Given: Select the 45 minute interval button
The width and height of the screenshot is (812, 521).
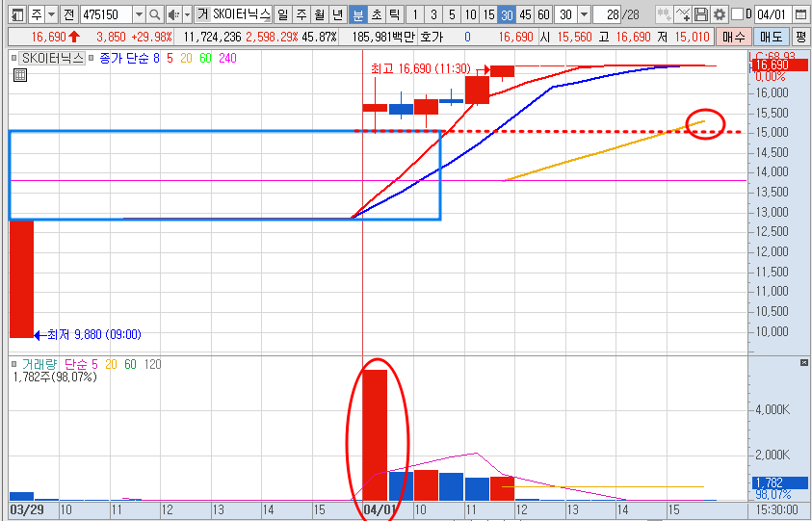Looking at the screenshot, I should pos(525,14).
